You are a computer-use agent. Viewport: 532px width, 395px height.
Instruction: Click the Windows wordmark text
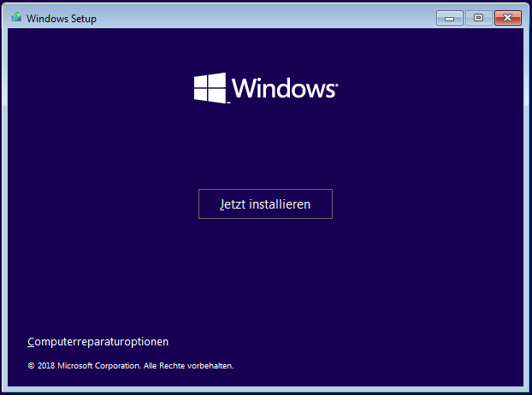pos(283,89)
